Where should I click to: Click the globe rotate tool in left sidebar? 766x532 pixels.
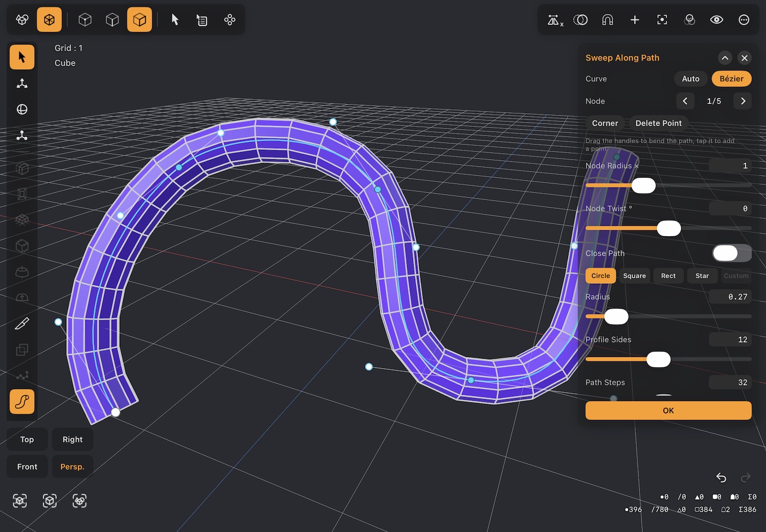[x=22, y=109]
